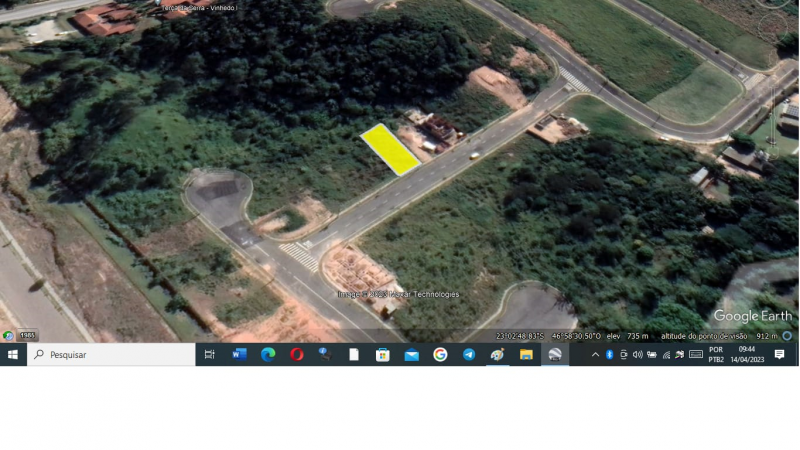Open Task View on the taskbar
The image size is (800, 450).
click(x=210, y=355)
